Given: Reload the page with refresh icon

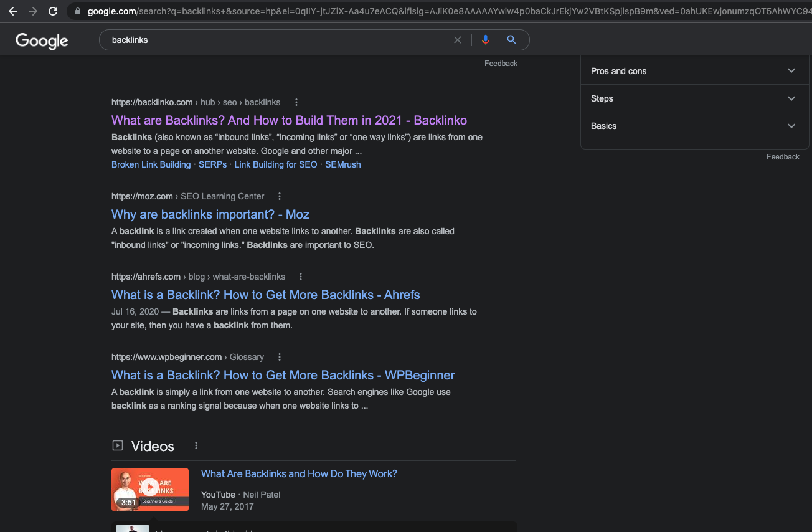Looking at the screenshot, I should (x=53, y=11).
